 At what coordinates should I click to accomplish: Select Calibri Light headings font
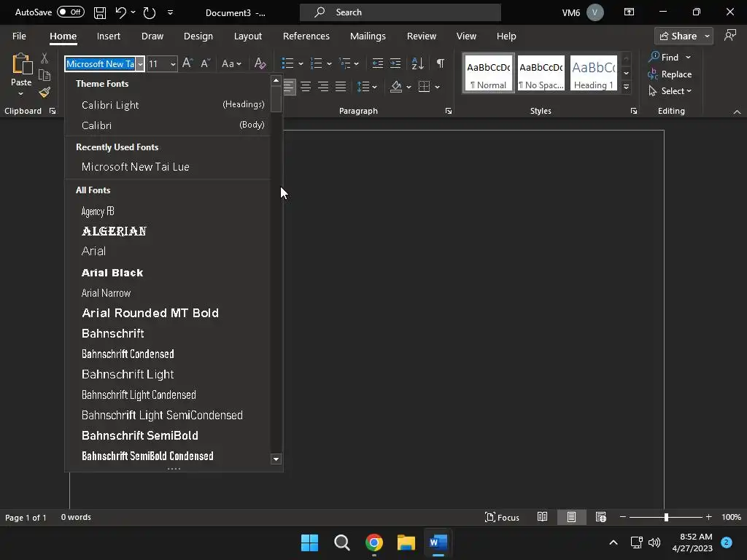[168, 105]
